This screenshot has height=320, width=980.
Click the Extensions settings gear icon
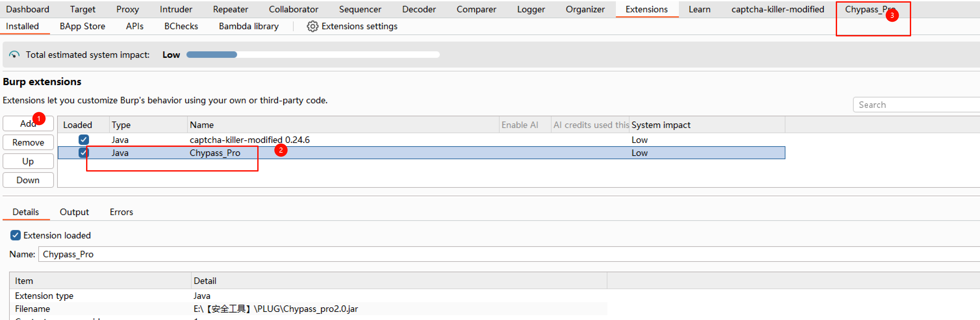(x=312, y=26)
